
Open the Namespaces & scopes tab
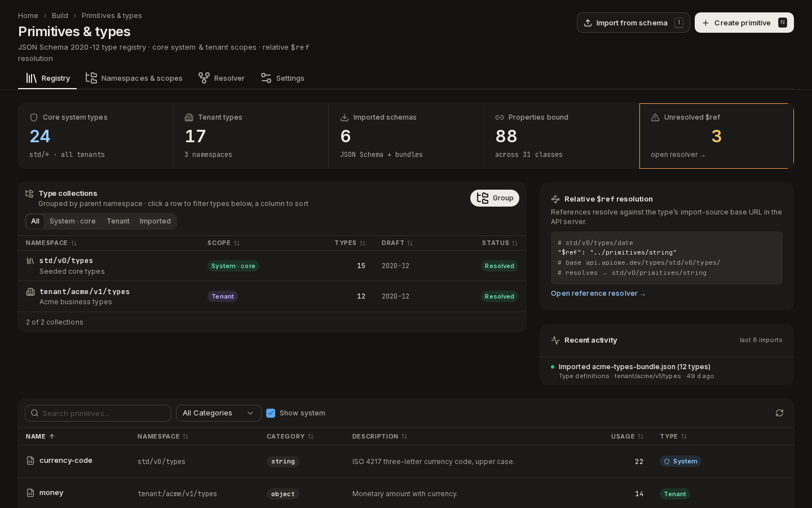coord(134,78)
